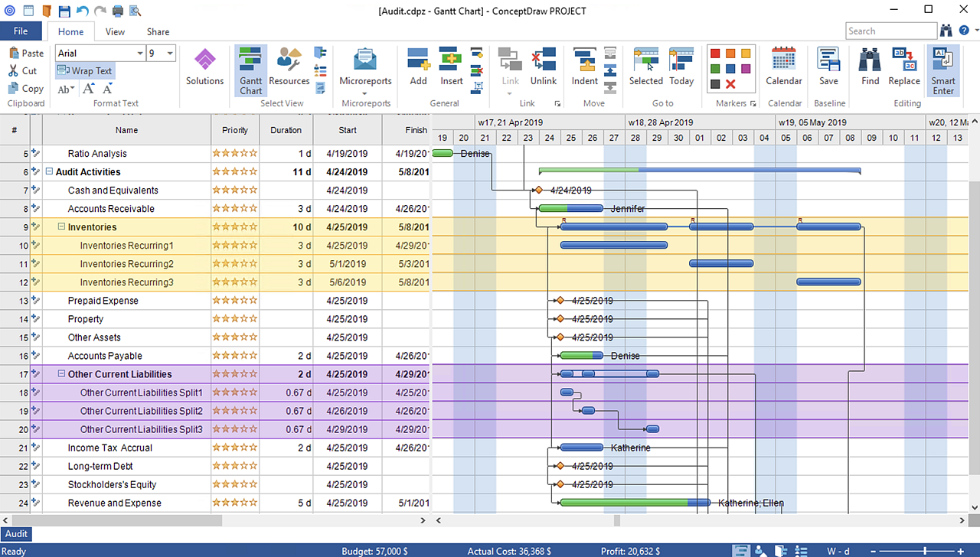Pick the purple marker swatch
This screenshot has height=557, width=980.
click(x=746, y=69)
